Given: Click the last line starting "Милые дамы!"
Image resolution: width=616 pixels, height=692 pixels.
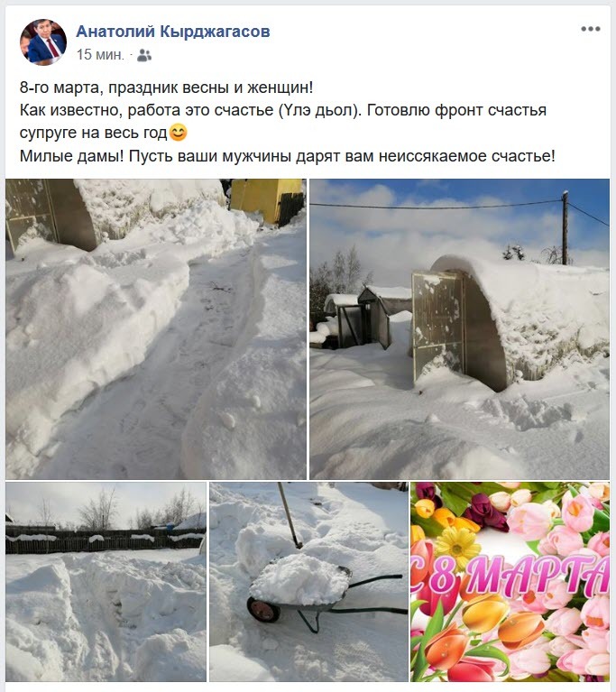Looking at the screenshot, I should point(288,156).
